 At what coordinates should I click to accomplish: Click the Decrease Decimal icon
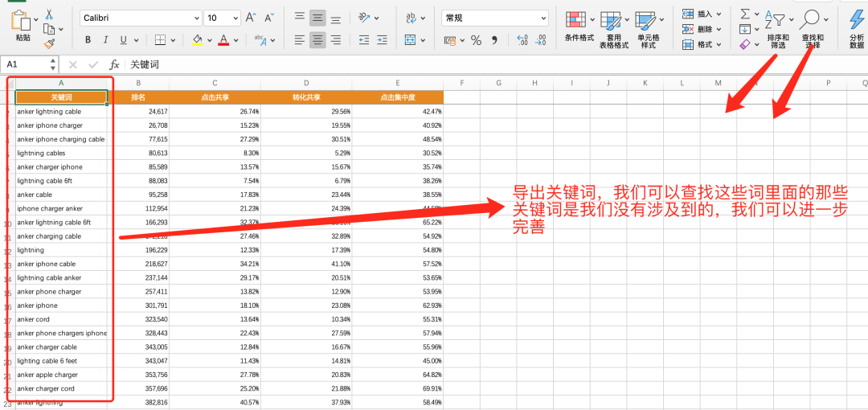tap(540, 40)
